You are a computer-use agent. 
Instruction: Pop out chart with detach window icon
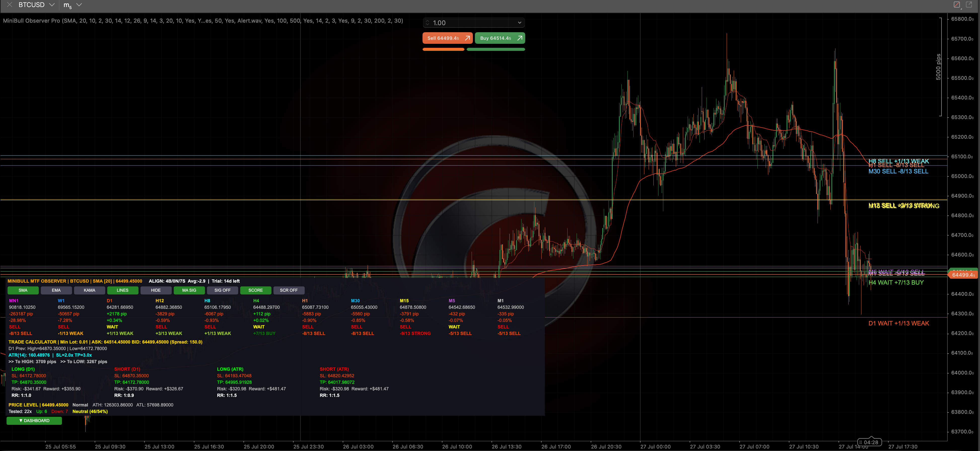point(969,5)
